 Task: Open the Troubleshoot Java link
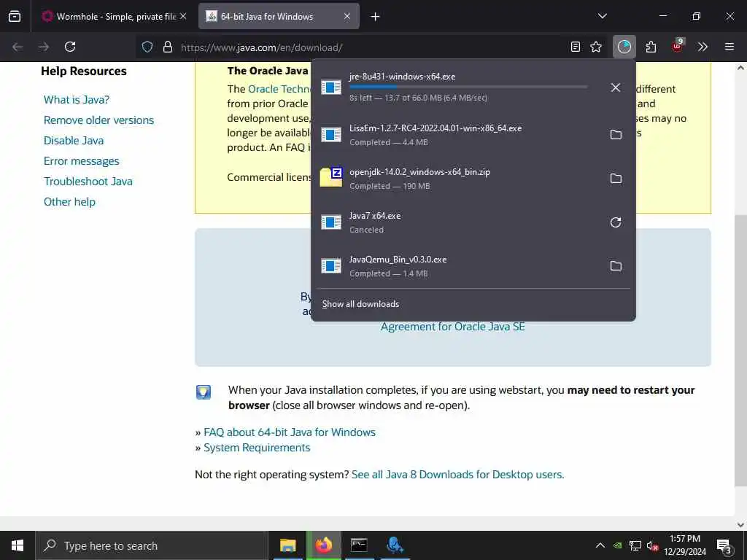[88, 182]
